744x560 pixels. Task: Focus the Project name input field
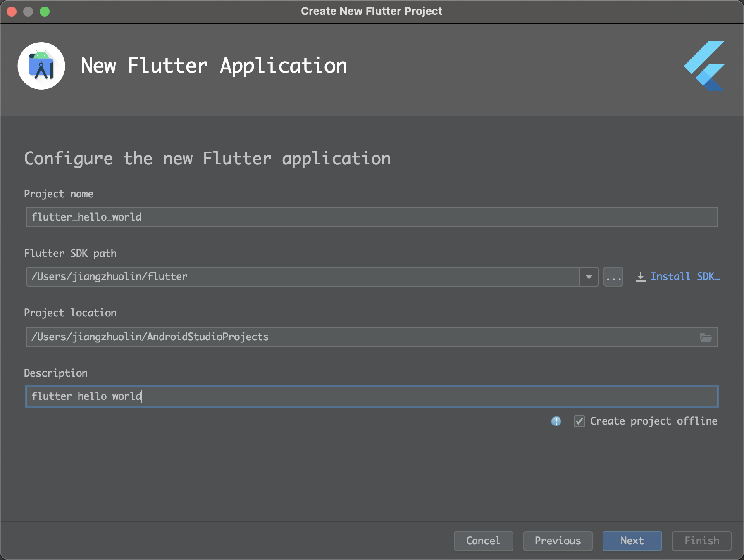point(372,217)
